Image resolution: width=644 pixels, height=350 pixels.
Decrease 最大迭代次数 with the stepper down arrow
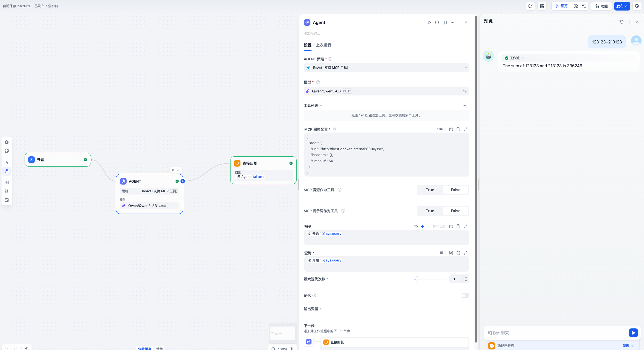[x=466, y=281]
